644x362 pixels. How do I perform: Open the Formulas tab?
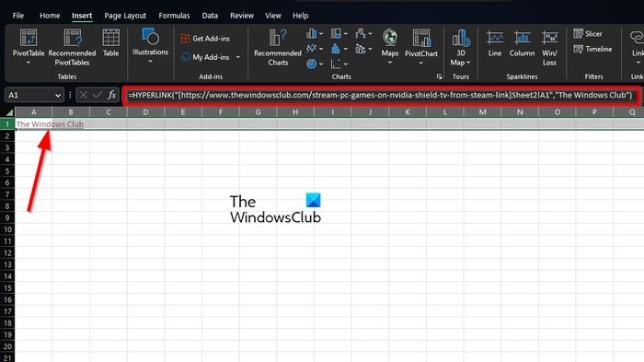(x=174, y=16)
